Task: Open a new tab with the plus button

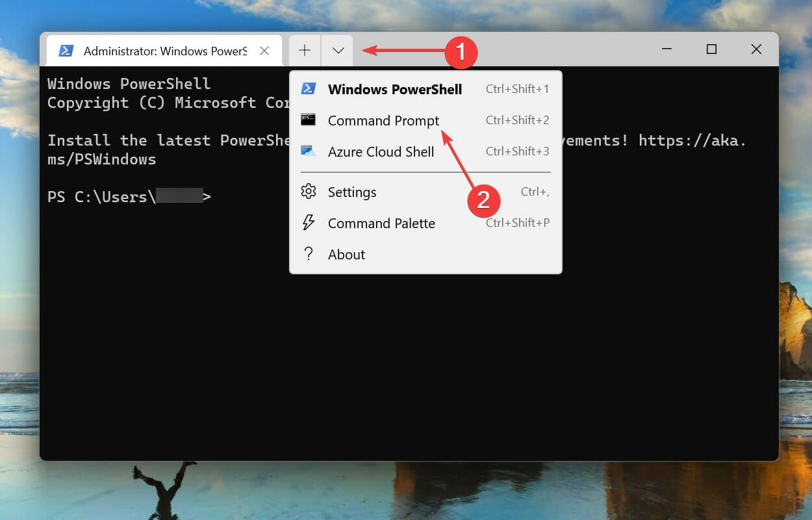Action: (x=305, y=51)
